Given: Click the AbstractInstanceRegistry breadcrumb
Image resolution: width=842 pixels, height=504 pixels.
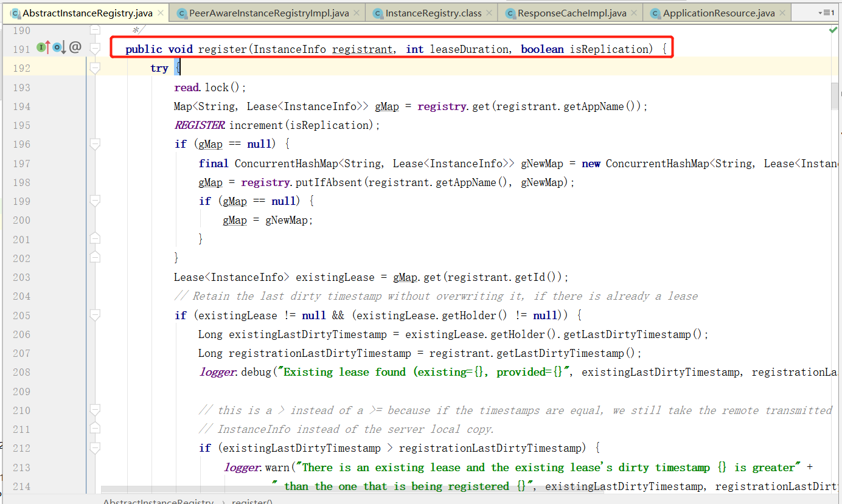Looking at the screenshot, I should pyautogui.click(x=158, y=501).
